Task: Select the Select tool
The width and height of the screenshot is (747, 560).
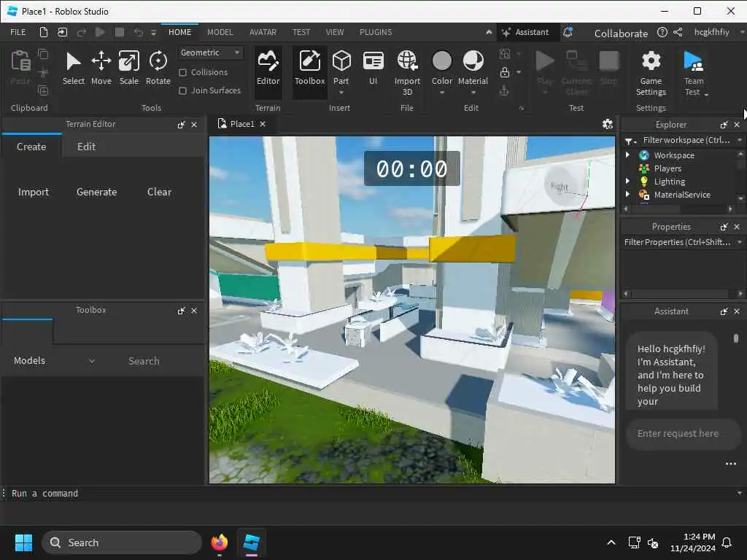Action: pos(74,68)
